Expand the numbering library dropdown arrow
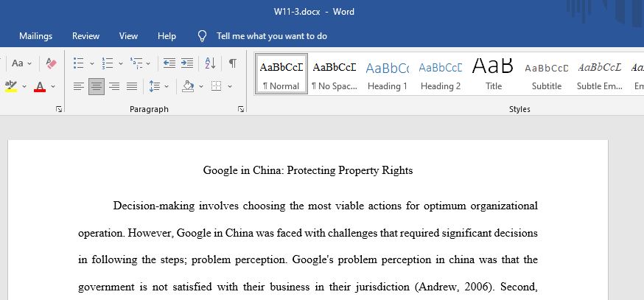The height and width of the screenshot is (300, 644). coord(121,63)
